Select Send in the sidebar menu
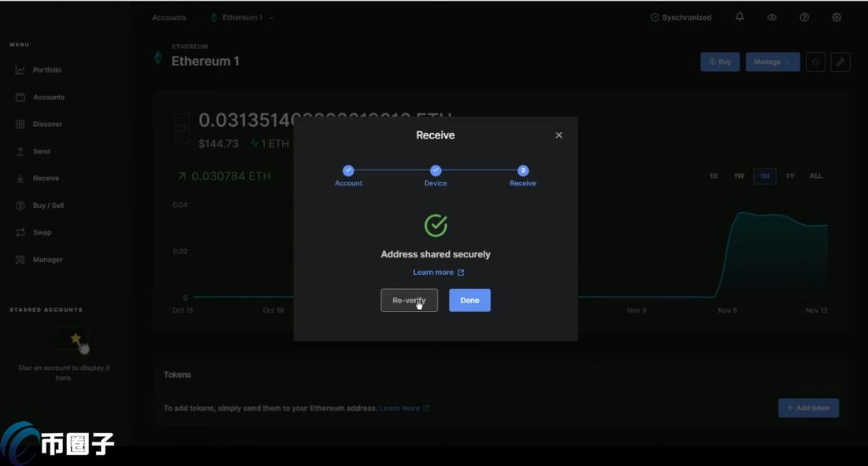 32,151
